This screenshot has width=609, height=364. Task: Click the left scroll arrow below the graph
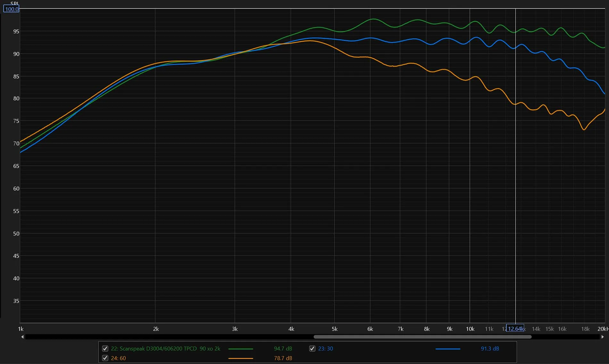click(22, 337)
